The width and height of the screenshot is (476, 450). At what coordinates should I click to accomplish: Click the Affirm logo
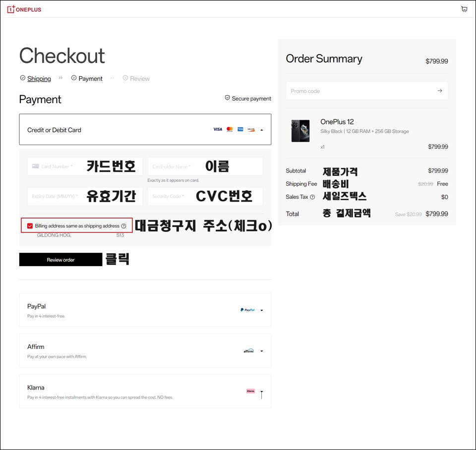pyautogui.click(x=248, y=351)
